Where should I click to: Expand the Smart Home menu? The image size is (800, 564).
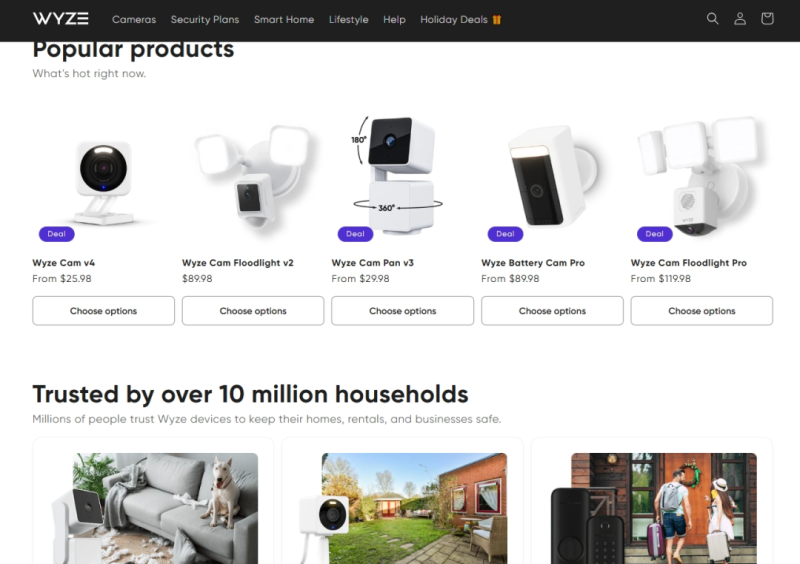coord(284,19)
